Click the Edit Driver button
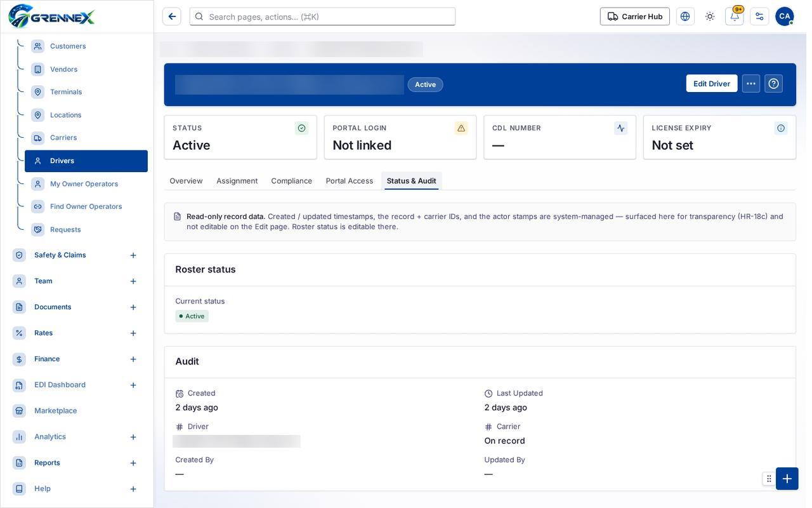Screen dimensions: 812x508 712,84
